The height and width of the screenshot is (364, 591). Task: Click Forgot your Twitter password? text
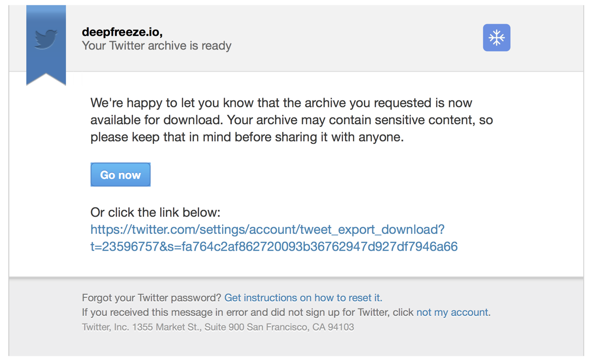151,298
